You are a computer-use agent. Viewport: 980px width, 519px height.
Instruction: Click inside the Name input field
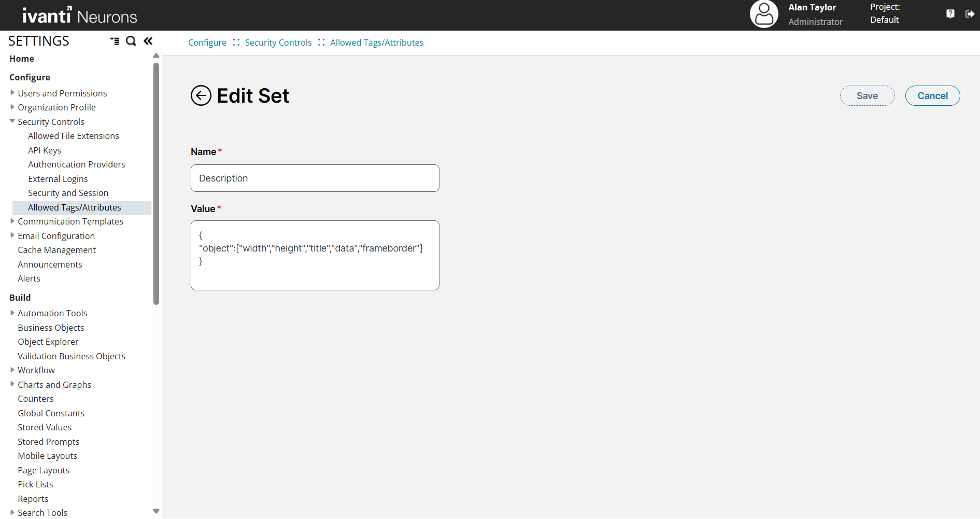pos(315,178)
